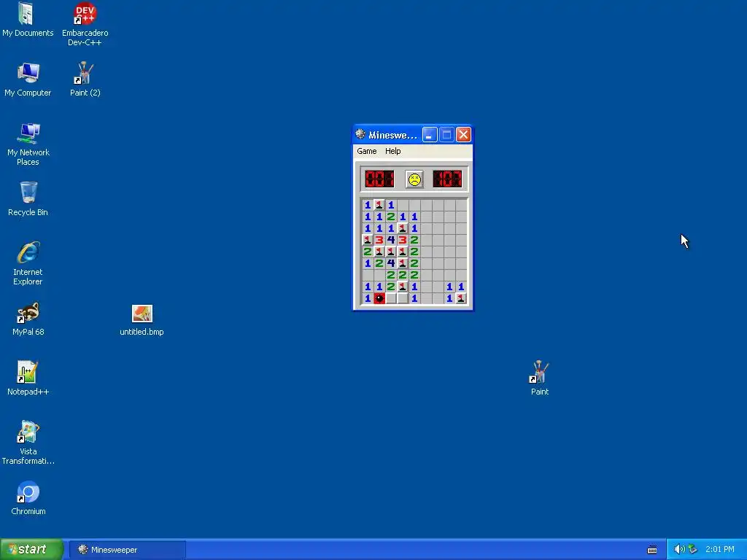
Task: Select the Notepad++ desktop shortcut
Action: click(x=28, y=378)
